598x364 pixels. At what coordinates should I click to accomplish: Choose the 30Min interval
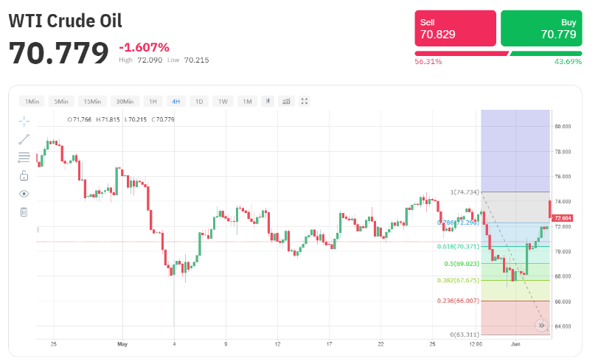(x=125, y=101)
